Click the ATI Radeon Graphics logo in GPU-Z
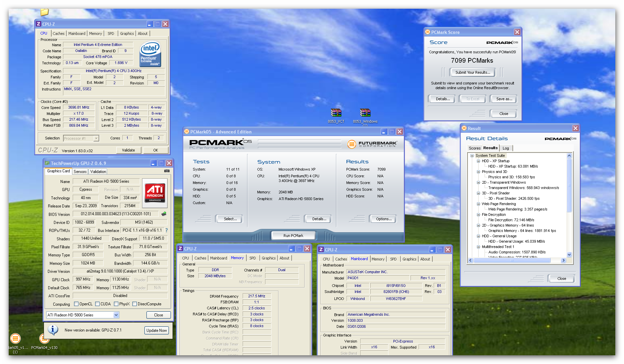Viewport: 624px width, 364px height. click(155, 193)
